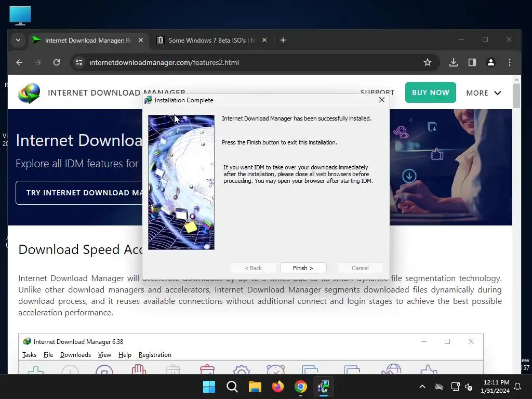Show hidden system tray icons
The image size is (532, 399).
[422, 387]
